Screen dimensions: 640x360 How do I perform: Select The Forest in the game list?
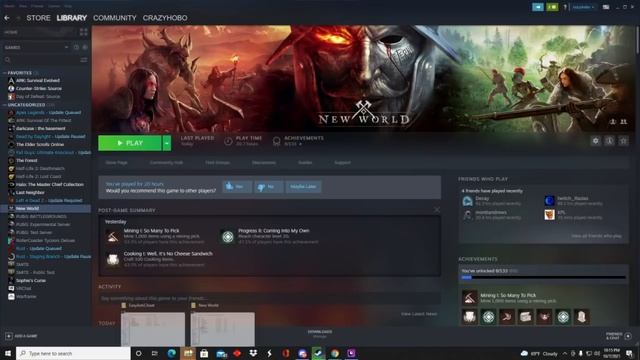click(x=27, y=160)
